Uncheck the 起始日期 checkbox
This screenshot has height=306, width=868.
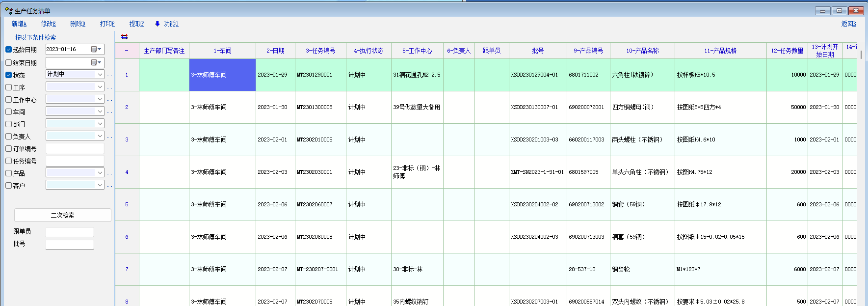[x=9, y=50]
